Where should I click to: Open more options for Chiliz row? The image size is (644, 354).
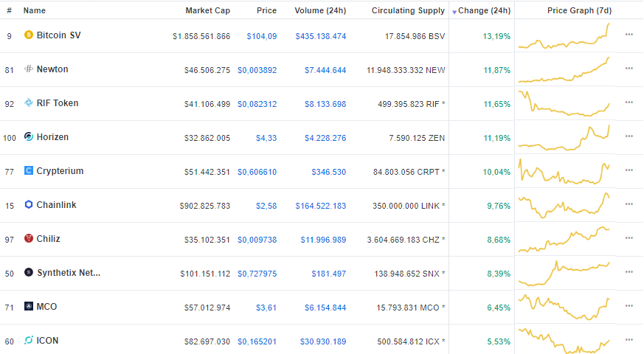coord(629,238)
